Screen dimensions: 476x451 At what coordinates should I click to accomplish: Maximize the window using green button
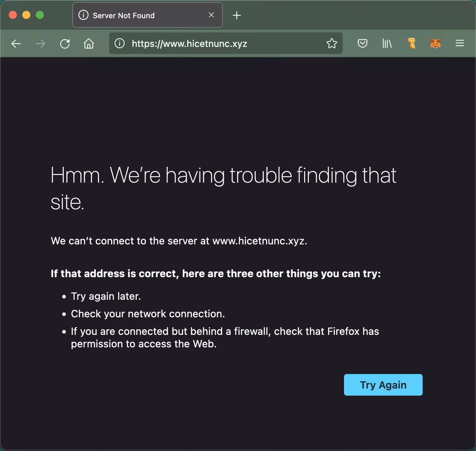[x=40, y=15]
